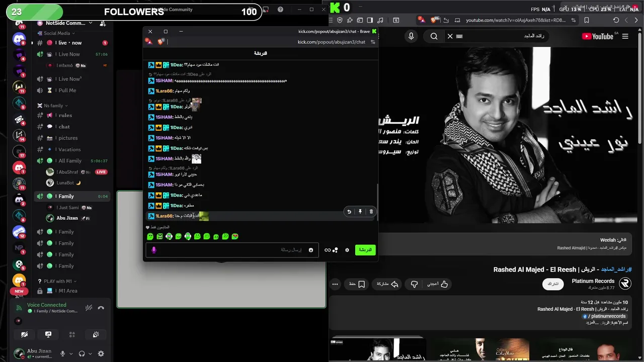Save video with حفظ button
Image resolution: width=644 pixels, height=362 pixels.
tap(357, 284)
